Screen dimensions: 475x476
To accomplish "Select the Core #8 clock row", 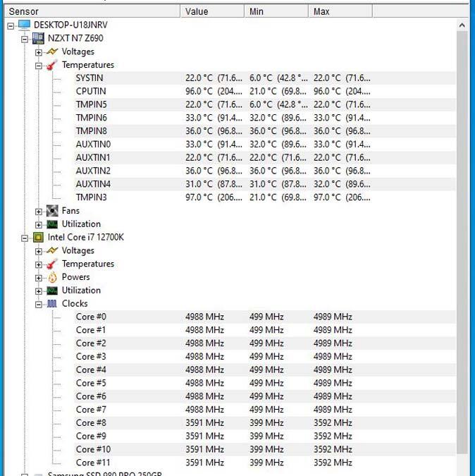I will coord(265,423).
